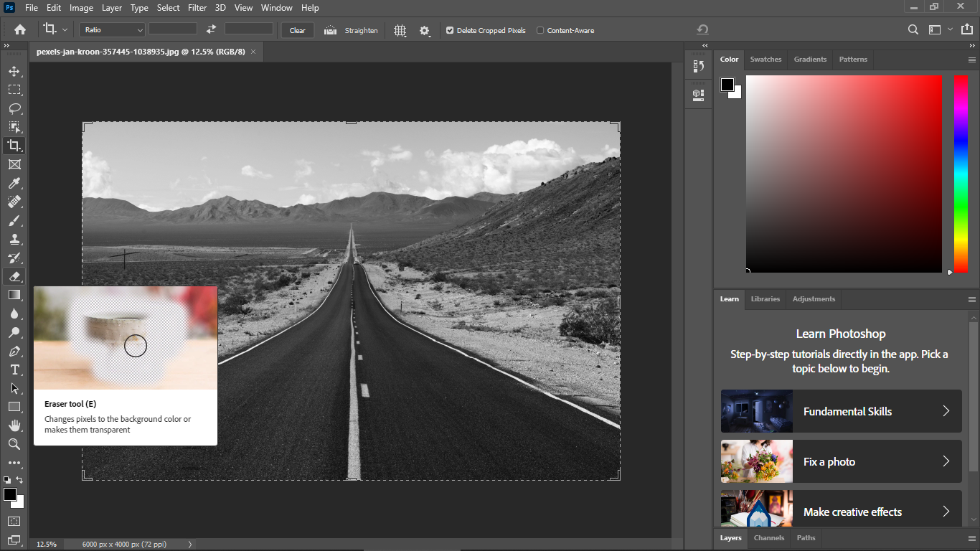Activate the Zoom tool

click(x=14, y=444)
